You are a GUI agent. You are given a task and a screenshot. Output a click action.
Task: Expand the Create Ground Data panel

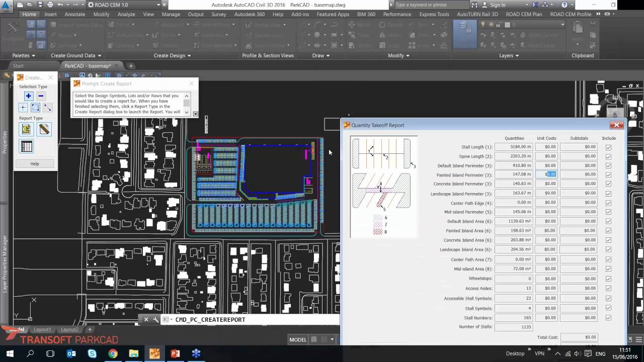pyautogui.click(x=76, y=55)
